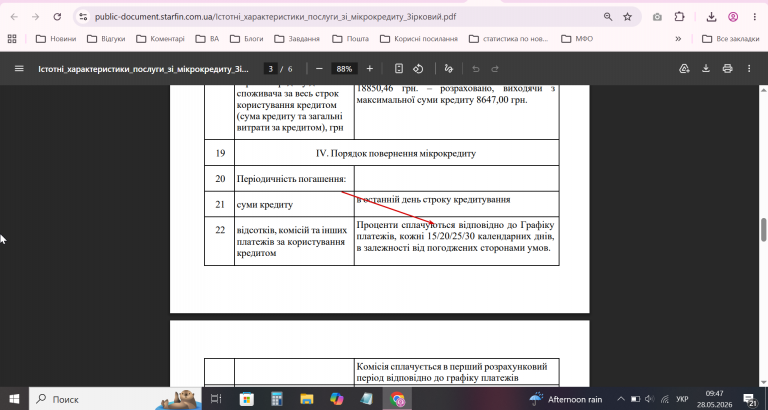Click the PDF undo arrow
Image resolution: width=768 pixels, height=410 pixels.
coord(476,69)
